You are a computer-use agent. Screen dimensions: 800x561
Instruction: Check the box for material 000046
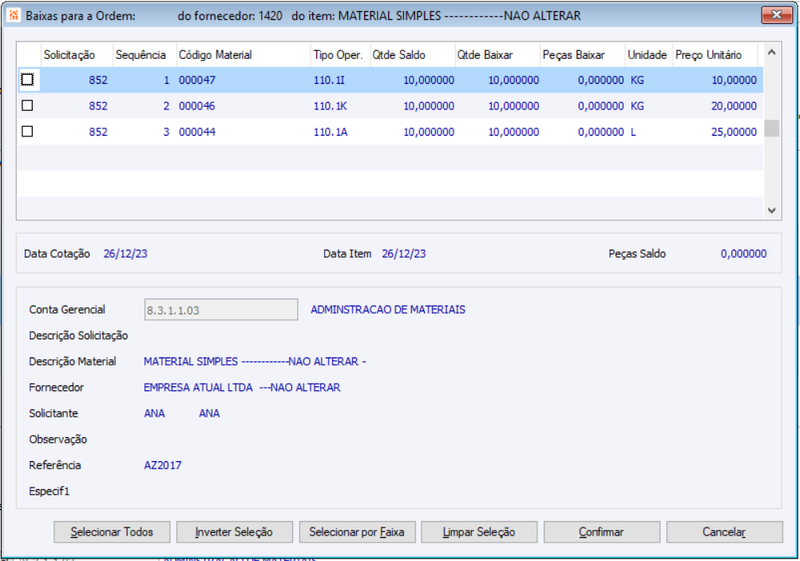pos(28,106)
